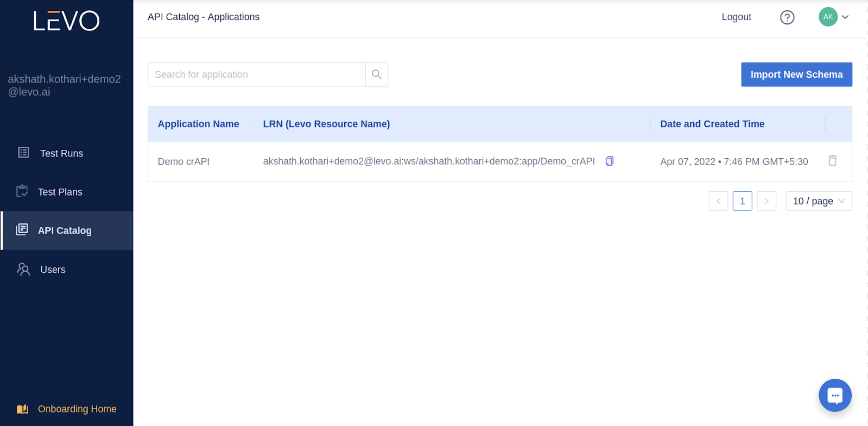
Task: Click the Logout link
Action: (x=736, y=17)
